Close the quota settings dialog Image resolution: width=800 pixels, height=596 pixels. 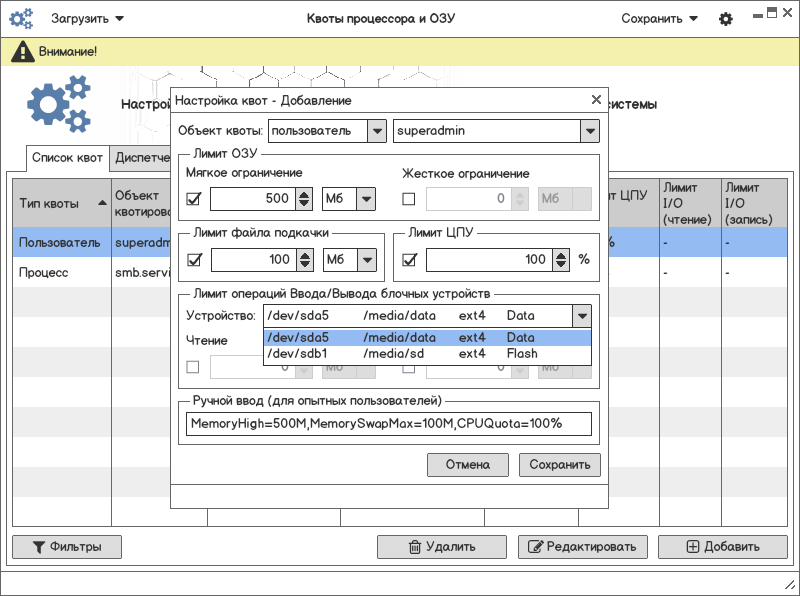coord(596,100)
